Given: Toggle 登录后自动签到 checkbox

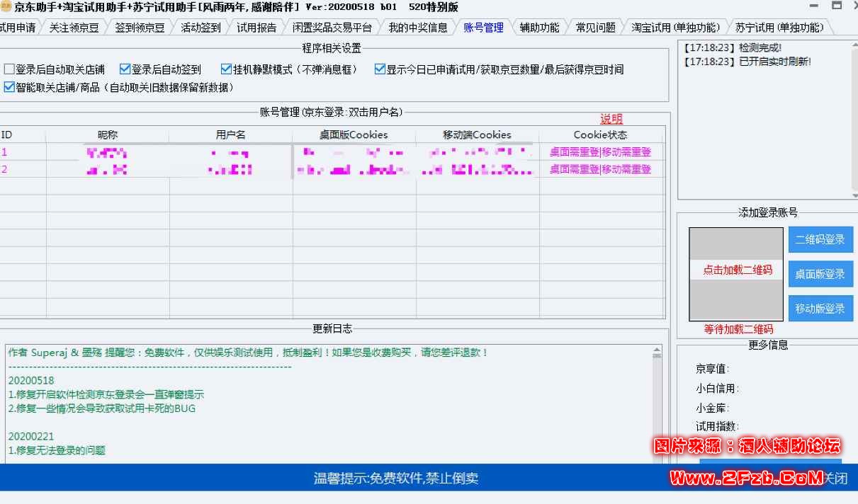Looking at the screenshot, I should coord(125,69).
